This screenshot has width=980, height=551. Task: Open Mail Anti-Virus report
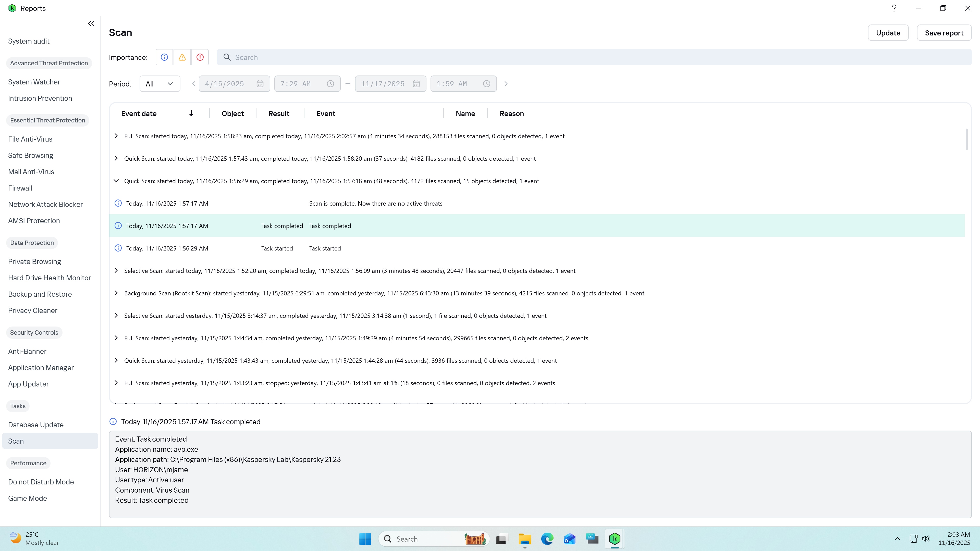point(31,172)
